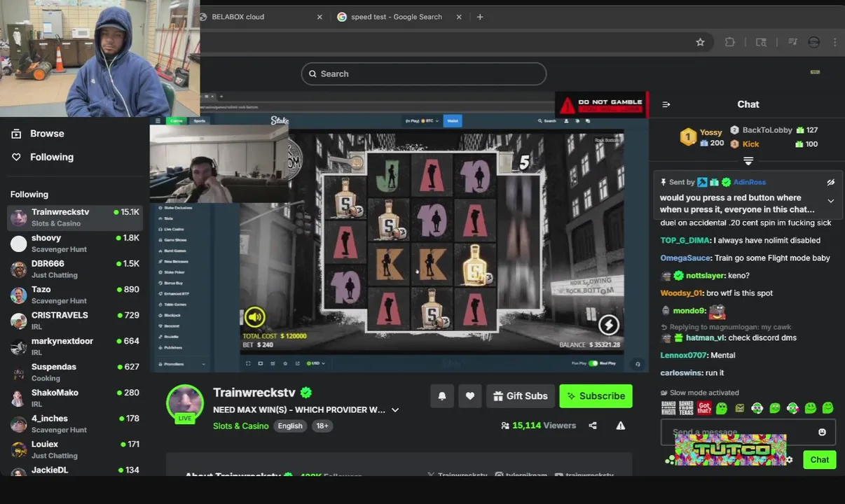Screen dimensions: 845x504
Task: Click the English language tag
Action: click(x=290, y=426)
